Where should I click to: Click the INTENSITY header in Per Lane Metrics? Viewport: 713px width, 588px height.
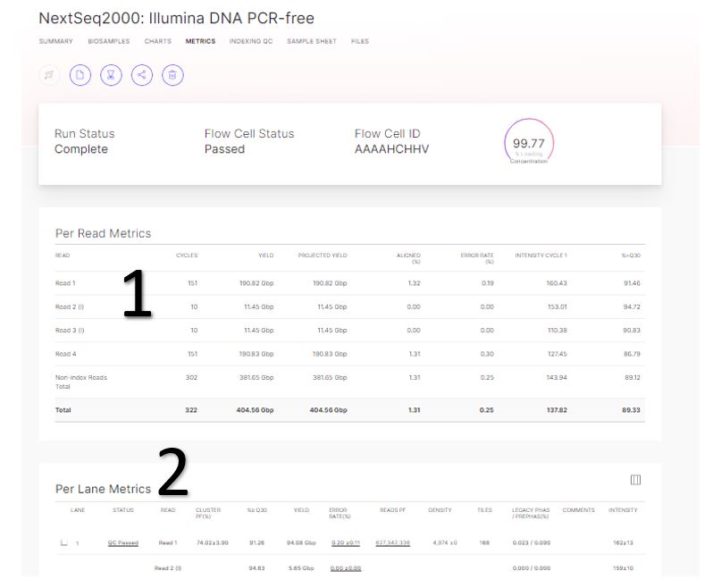(x=623, y=509)
